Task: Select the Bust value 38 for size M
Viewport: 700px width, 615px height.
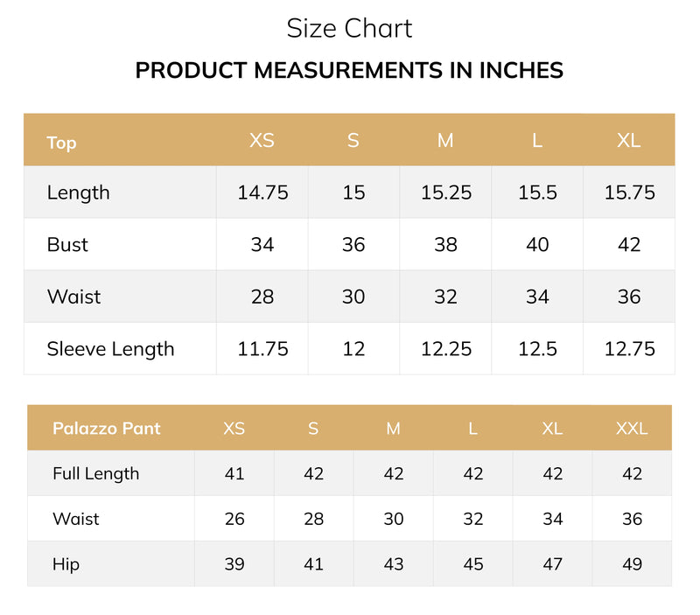Action: tap(445, 245)
